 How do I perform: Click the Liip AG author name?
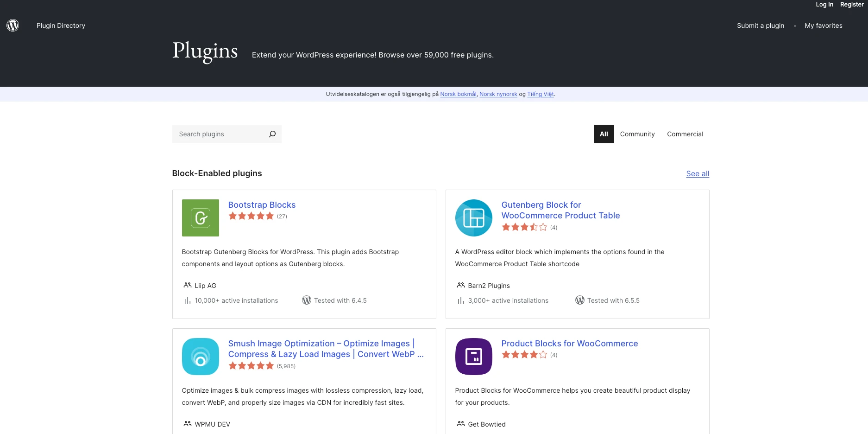click(x=205, y=286)
